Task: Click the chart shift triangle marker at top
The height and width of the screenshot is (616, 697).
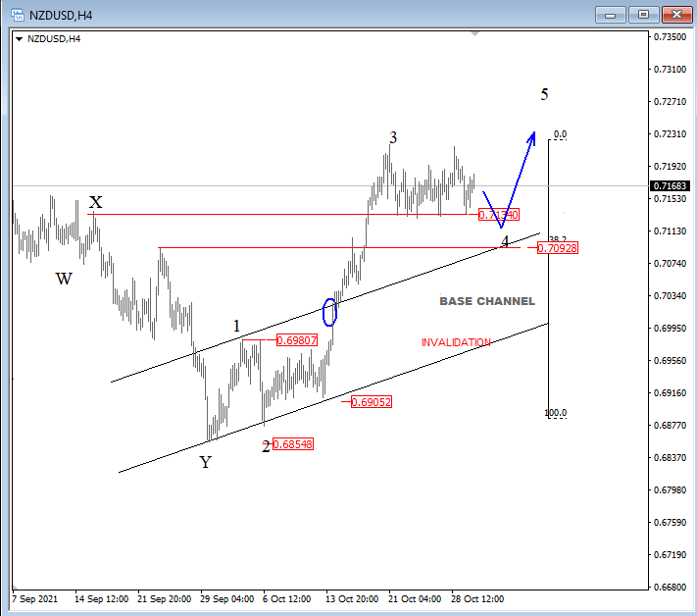Action: point(474,33)
